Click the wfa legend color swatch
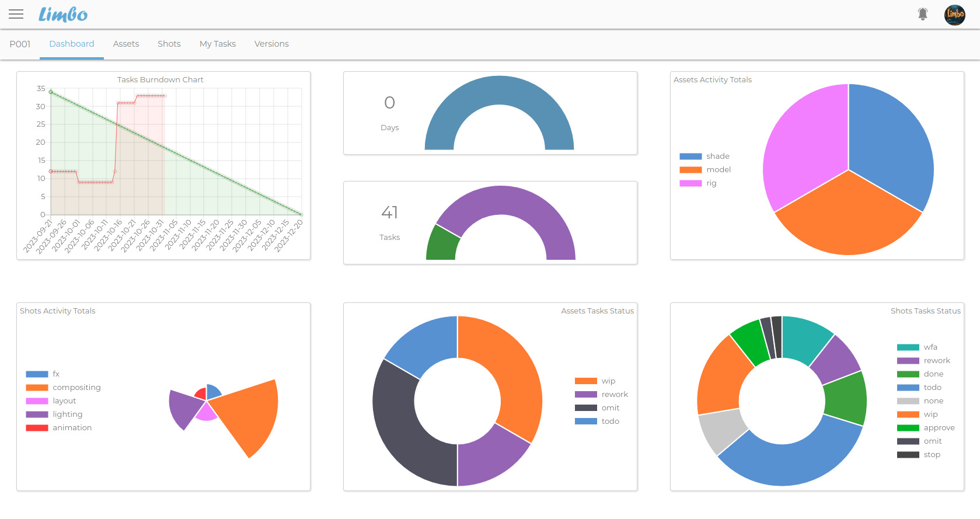The height and width of the screenshot is (519, 980). tap(908, 347)
